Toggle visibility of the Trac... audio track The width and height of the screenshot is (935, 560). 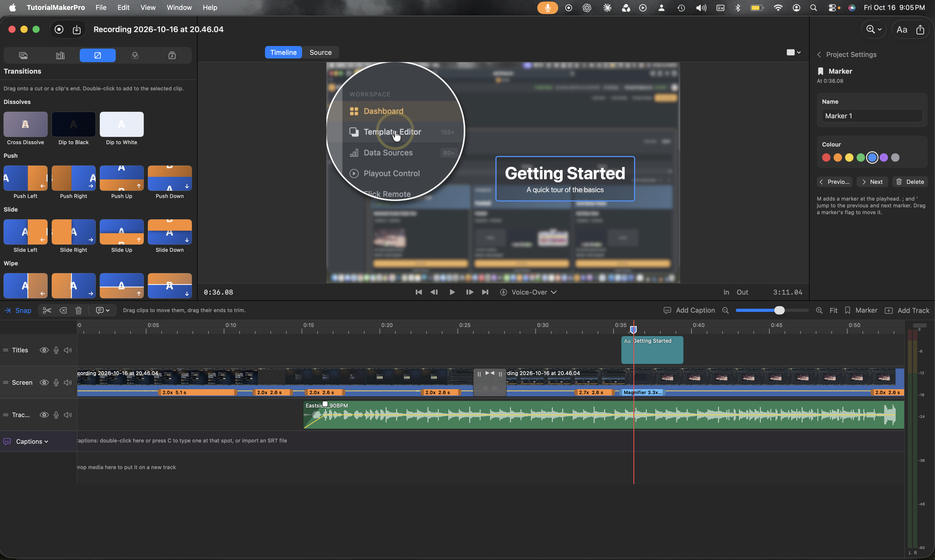pos(44,415)
